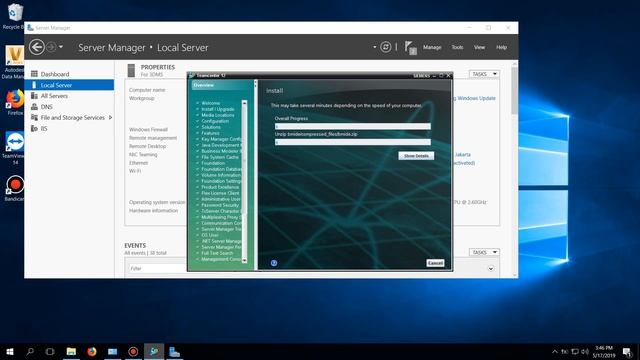640x360 pixels.
Task: Click the taskbar search icon
Action: (x=30, y=351)
